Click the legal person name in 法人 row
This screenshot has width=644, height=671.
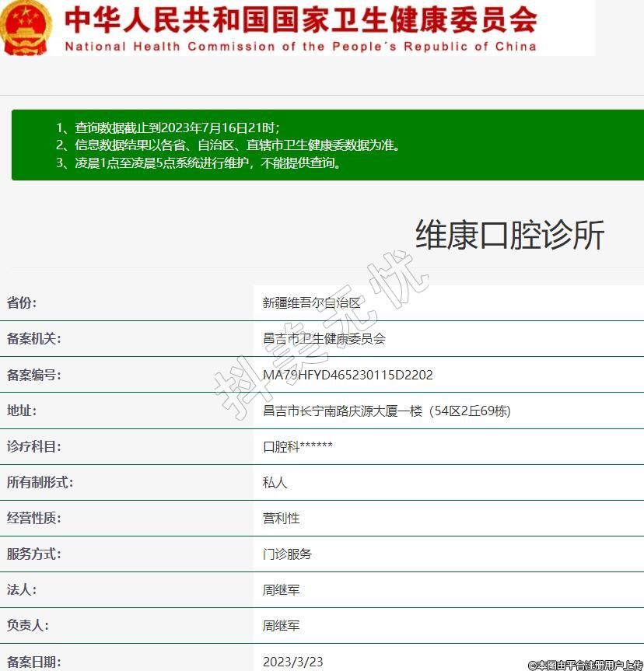pyautogui.click(x=281, y=590)
